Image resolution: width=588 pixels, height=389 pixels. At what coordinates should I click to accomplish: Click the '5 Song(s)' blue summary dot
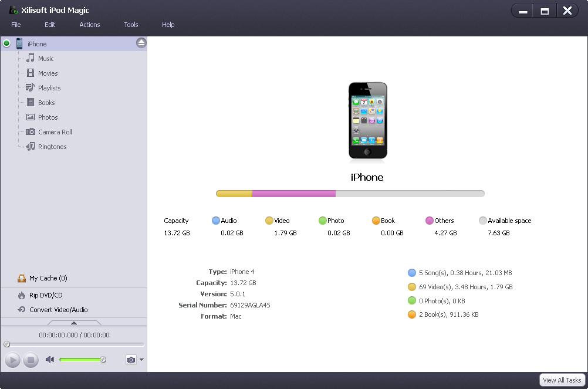pyautogui.click(x=412, y=272)
